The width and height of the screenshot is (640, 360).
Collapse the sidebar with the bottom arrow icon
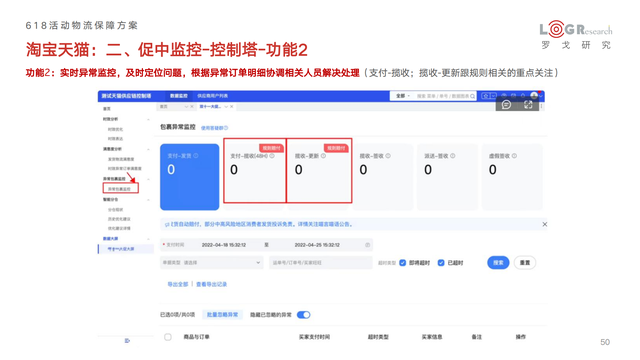[x=127, y=340]
